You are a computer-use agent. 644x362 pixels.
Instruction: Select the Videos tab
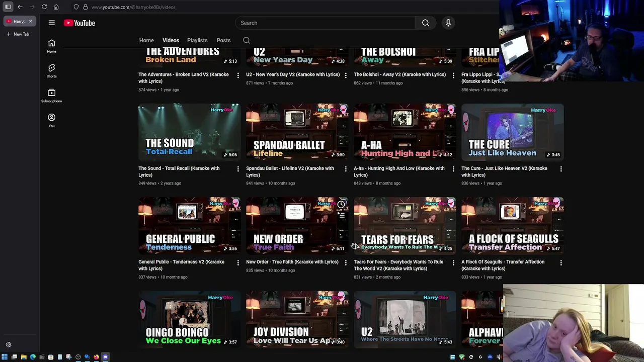pos(171,40)
